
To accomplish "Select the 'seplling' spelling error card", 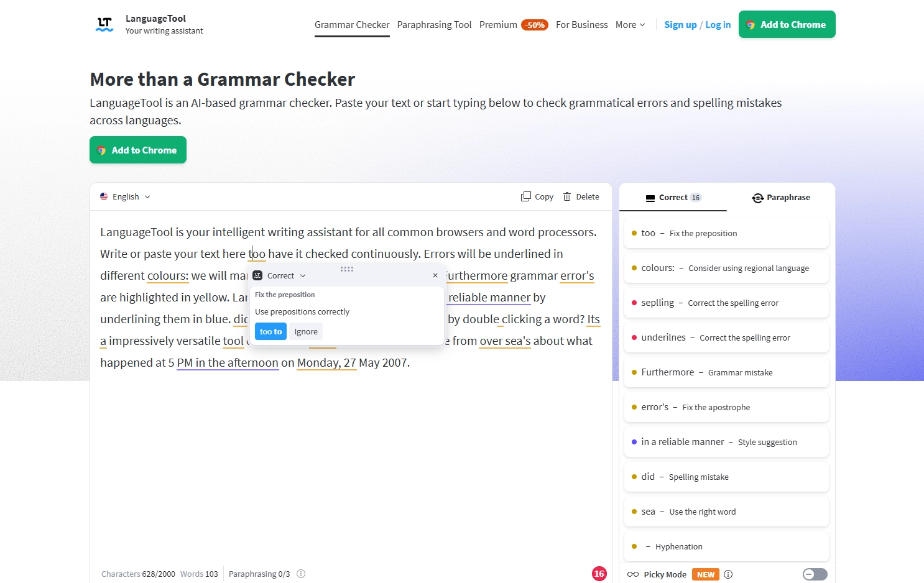I will click(726, 303).
